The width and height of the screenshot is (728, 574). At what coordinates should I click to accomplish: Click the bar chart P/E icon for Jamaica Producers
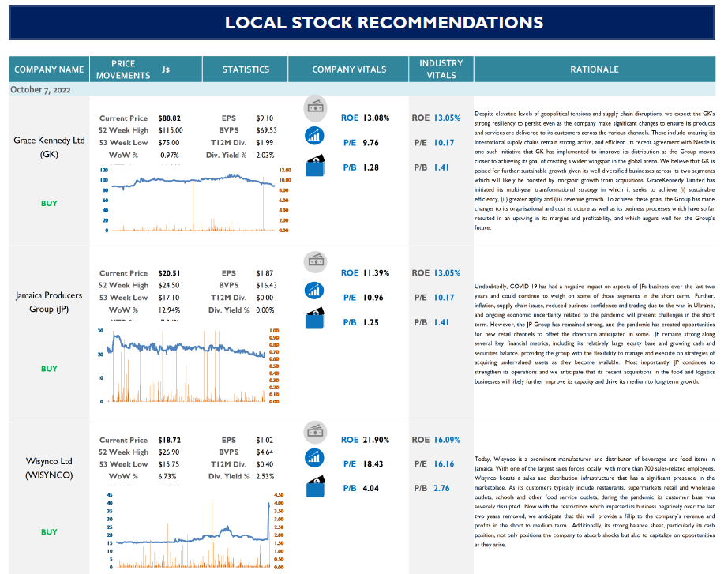pos(314,291)
